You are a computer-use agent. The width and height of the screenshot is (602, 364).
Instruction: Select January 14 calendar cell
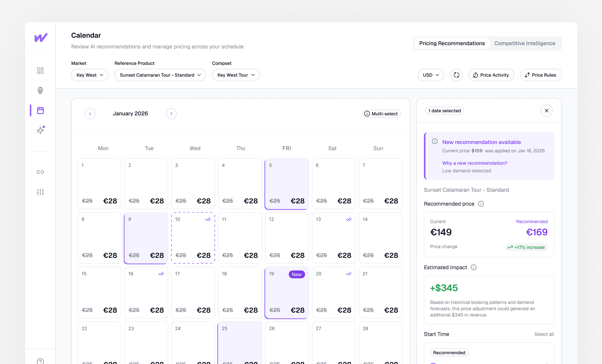coord(380,238)
